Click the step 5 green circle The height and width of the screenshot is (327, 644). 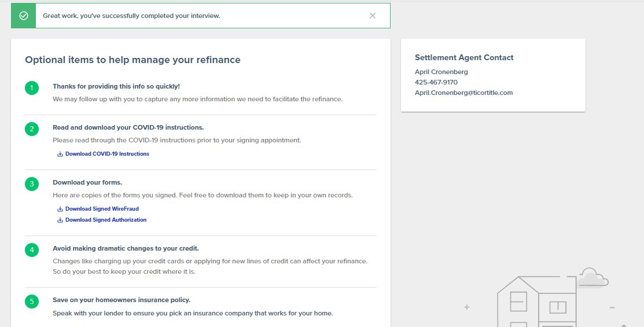click(x=32, y=302)
